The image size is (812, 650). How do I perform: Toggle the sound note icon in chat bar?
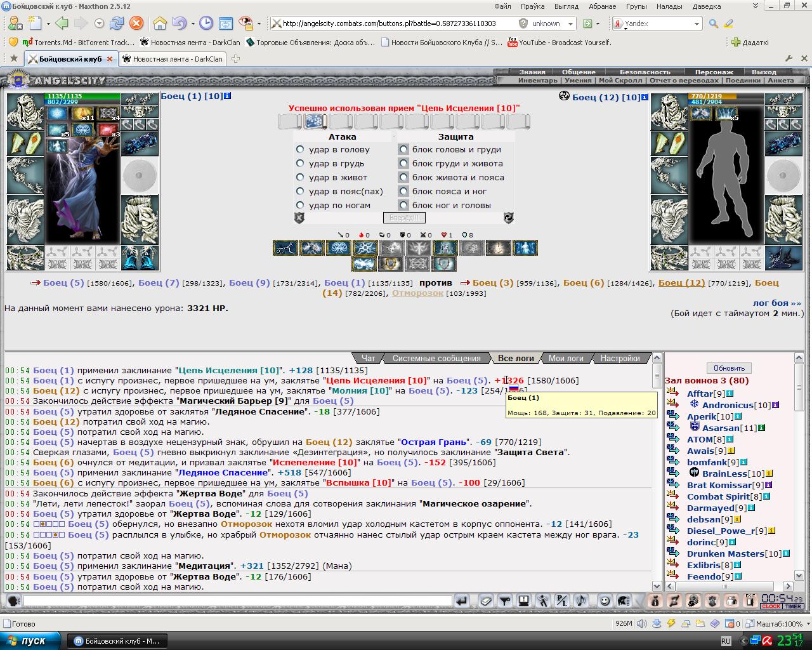point(581,600)
